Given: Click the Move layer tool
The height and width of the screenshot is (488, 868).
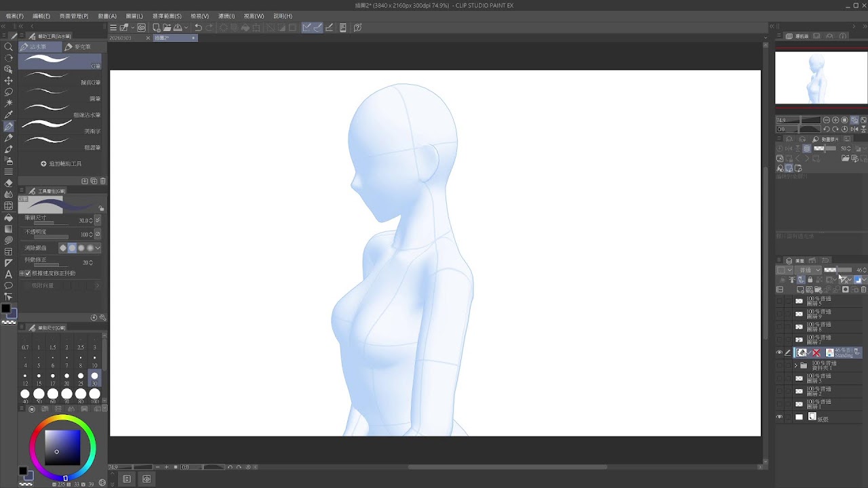Looking at the screenshot, I should [9, 81].
